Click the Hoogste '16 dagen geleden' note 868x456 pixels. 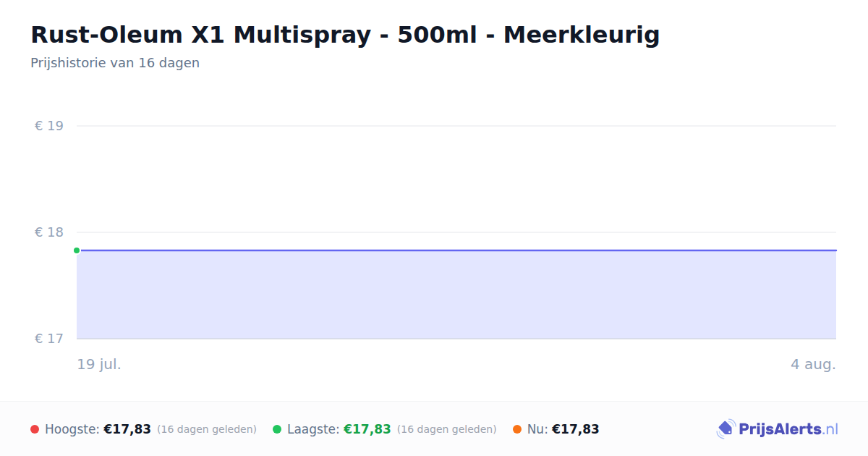(x=207, y=429)
